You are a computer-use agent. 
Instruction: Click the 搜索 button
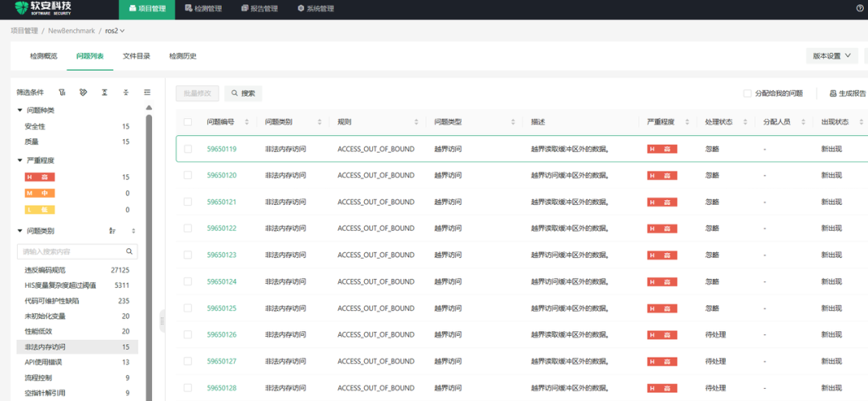click(x=243, y=93)
